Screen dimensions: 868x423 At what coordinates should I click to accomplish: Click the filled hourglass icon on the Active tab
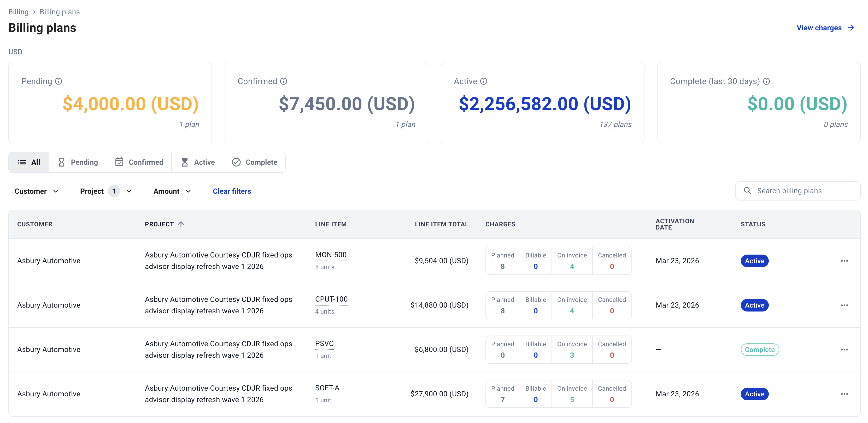pyautogui.click(x=185, y=162)
